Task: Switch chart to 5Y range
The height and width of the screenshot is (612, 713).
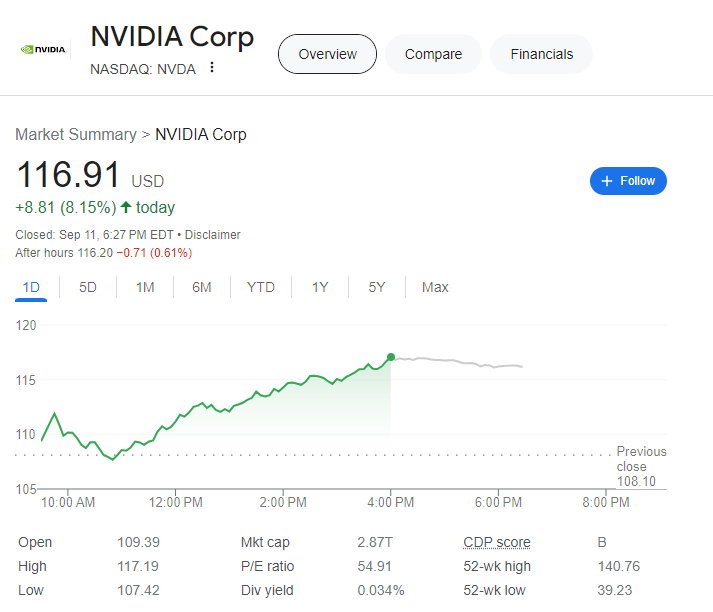Action: pyautogui.click(x=377, y=288)
